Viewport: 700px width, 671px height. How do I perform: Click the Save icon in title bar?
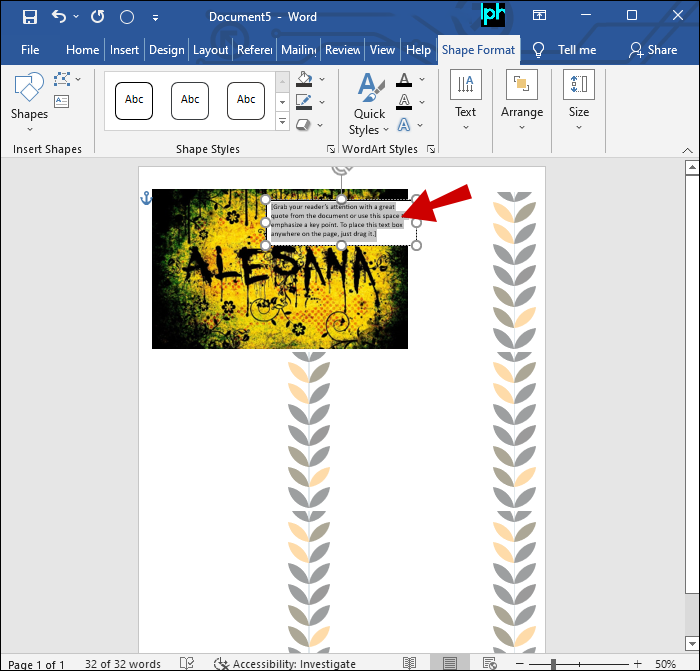click(x=30, y=17)
